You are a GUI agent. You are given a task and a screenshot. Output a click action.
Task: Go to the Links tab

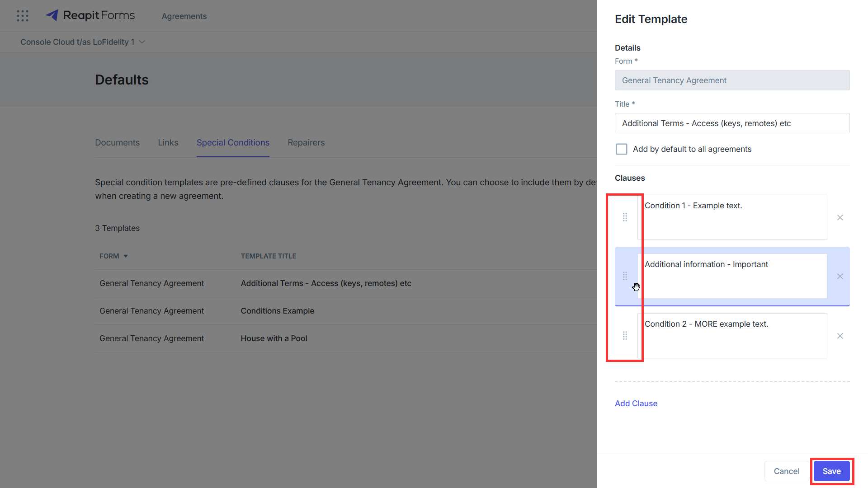pos(168,143)
